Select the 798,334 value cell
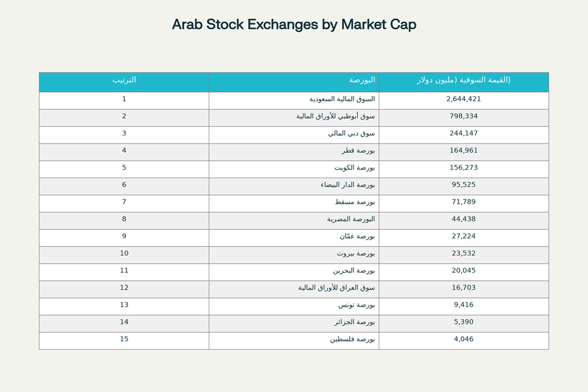 pos(463,117)
